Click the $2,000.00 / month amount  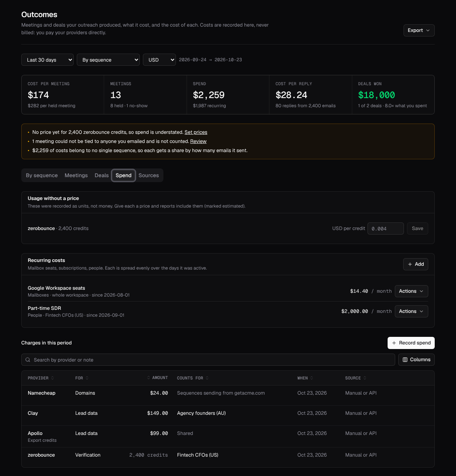point(366,311)
